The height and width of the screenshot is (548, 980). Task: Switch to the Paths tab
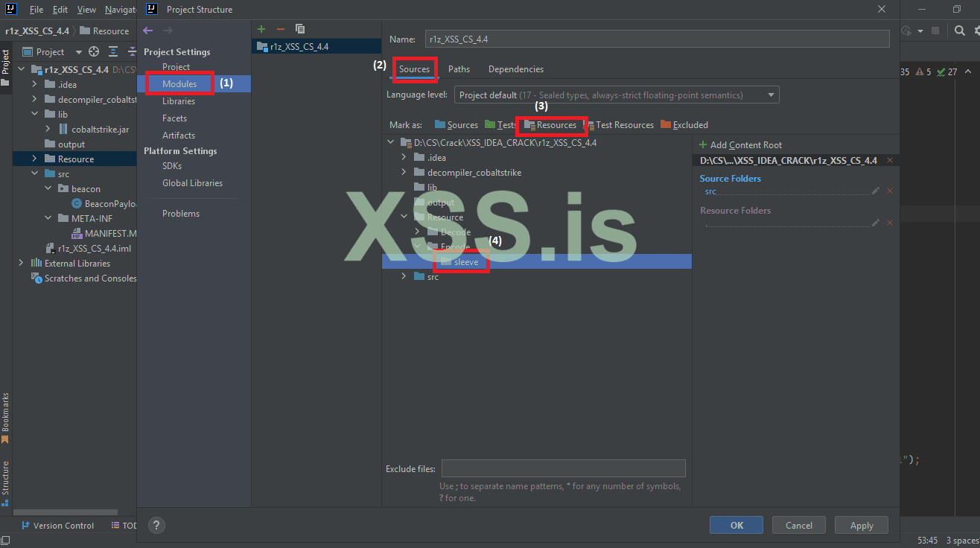(459, 69)
